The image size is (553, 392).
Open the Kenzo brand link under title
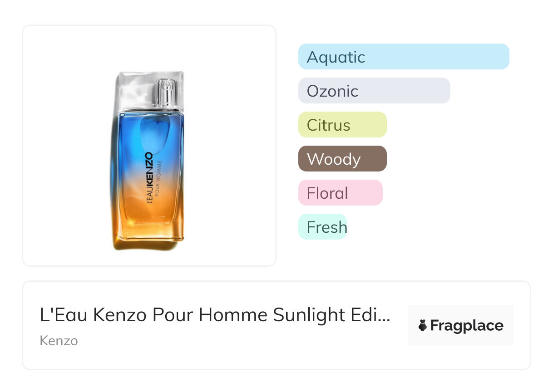click(59, 341)
